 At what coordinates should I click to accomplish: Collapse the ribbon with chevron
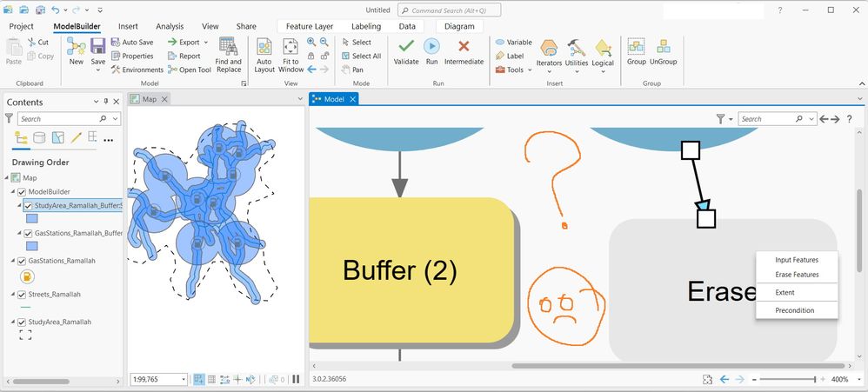click(x=862, y=83)
